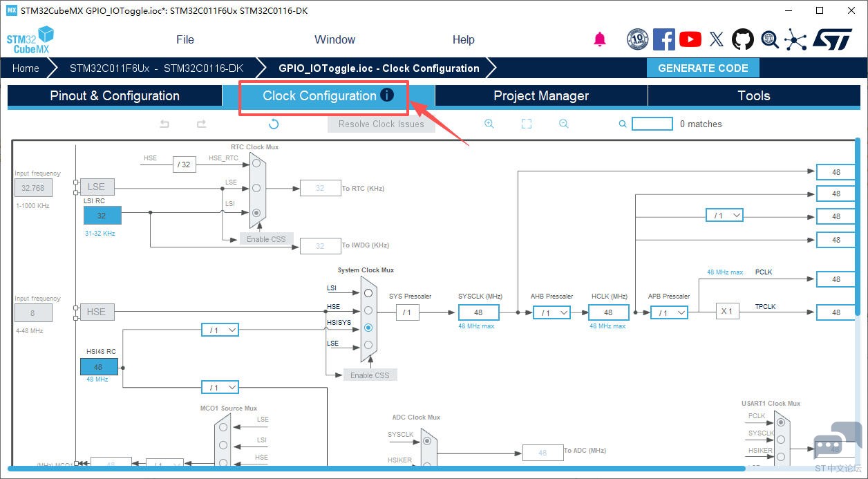
Task: Click the HSE input frequency 8 field
Action: tap(33, 313)
